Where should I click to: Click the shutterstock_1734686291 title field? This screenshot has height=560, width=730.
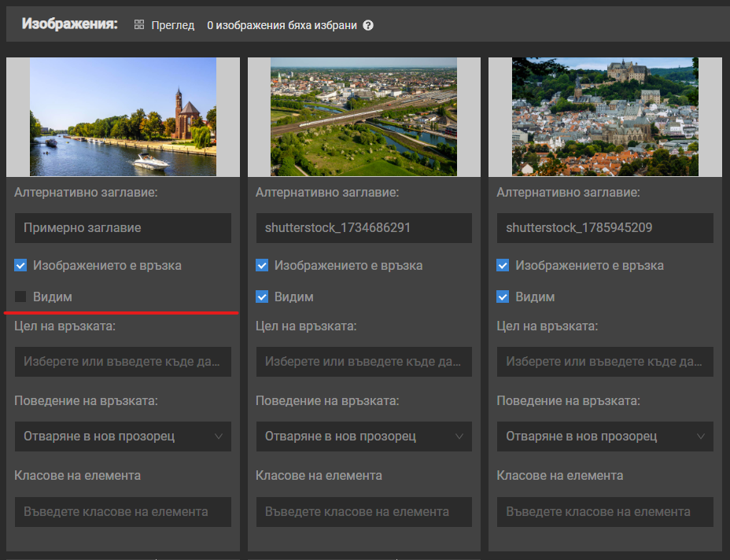click(363, 228)
